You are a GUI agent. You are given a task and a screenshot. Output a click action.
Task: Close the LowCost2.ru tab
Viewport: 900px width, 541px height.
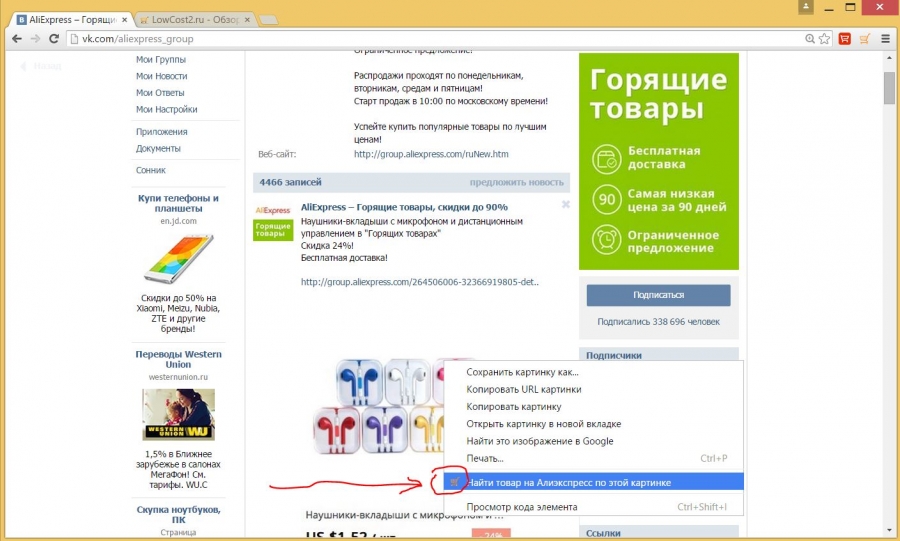pos(247,19)
